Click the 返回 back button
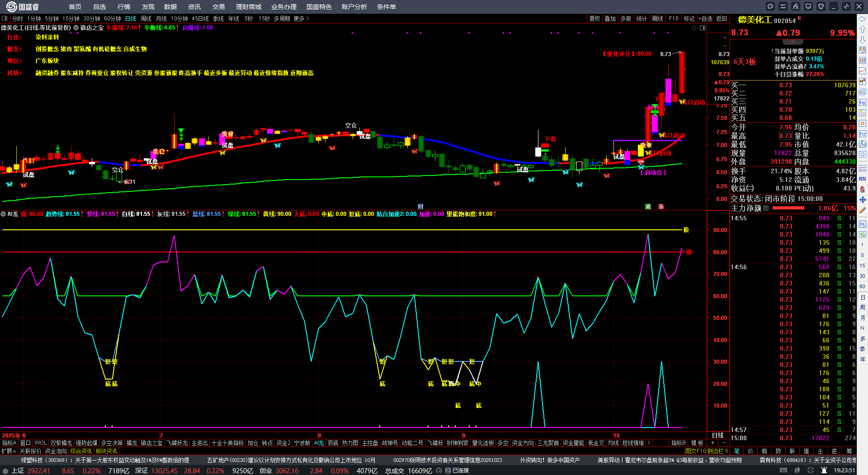This screenshot has height=475, width=868. (x=722, y=19)
